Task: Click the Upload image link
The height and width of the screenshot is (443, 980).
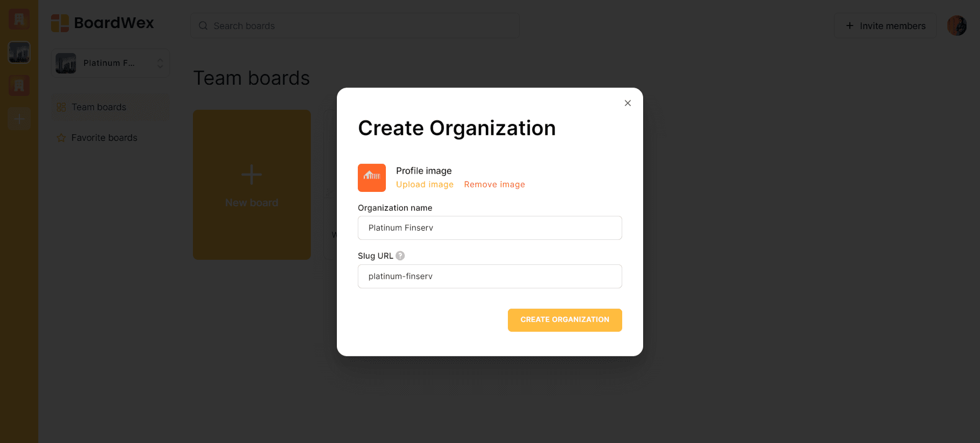Action: pos(425,185)
